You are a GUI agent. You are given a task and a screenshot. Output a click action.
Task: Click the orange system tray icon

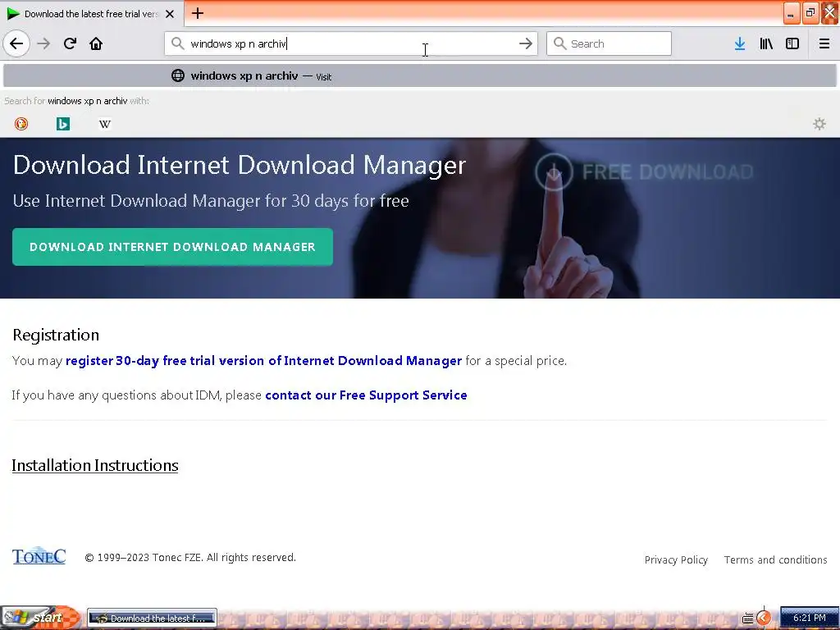point(764,619)
